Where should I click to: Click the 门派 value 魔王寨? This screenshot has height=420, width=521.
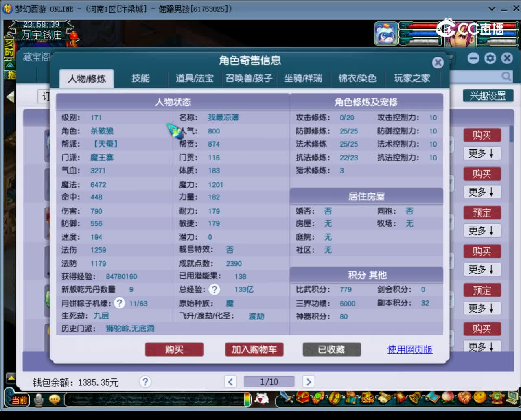coord(102,157)
